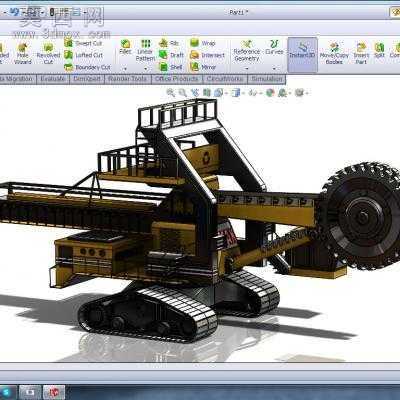The width and height of the screenshot is (400, 400).
Task: Toggle the Instant3D button
Action: point(302,55)
